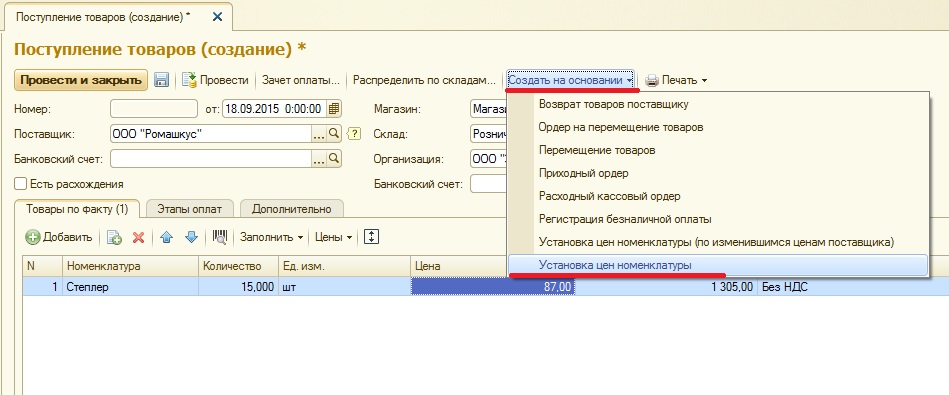Screen dimensions: 949x395
Task: Click the Провести document icon
Action: coord(190,80)
